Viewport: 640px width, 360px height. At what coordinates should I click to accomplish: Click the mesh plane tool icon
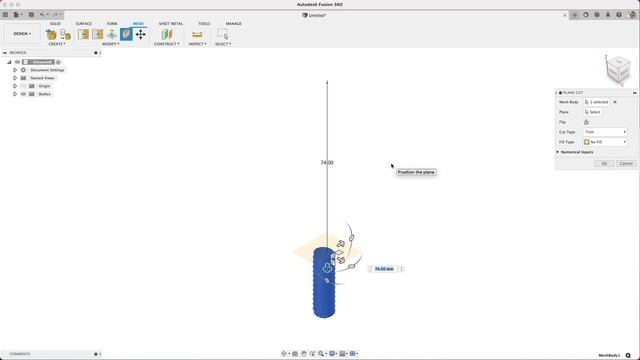(112, 35)
